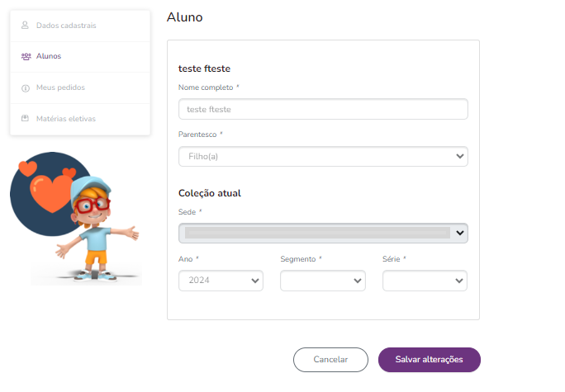Open Matérias eletivas section
The height and width of the screenshot is (392, 565).
click(80, 119)
